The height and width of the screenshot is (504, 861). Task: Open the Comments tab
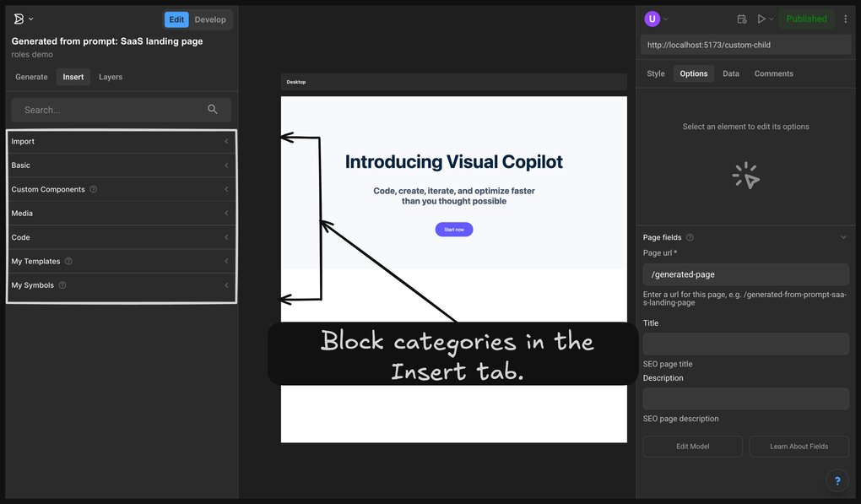pyautogui.click(x=772, y=73)
